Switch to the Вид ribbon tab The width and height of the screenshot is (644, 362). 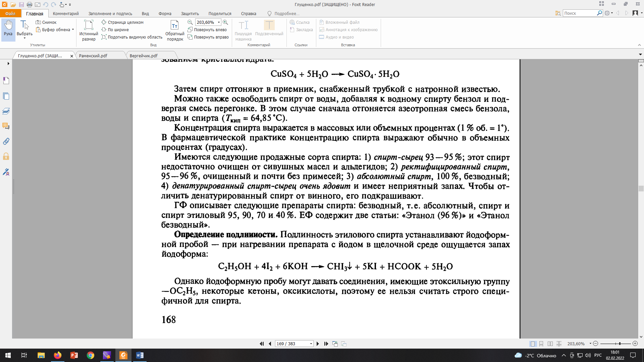coord(145,13)
